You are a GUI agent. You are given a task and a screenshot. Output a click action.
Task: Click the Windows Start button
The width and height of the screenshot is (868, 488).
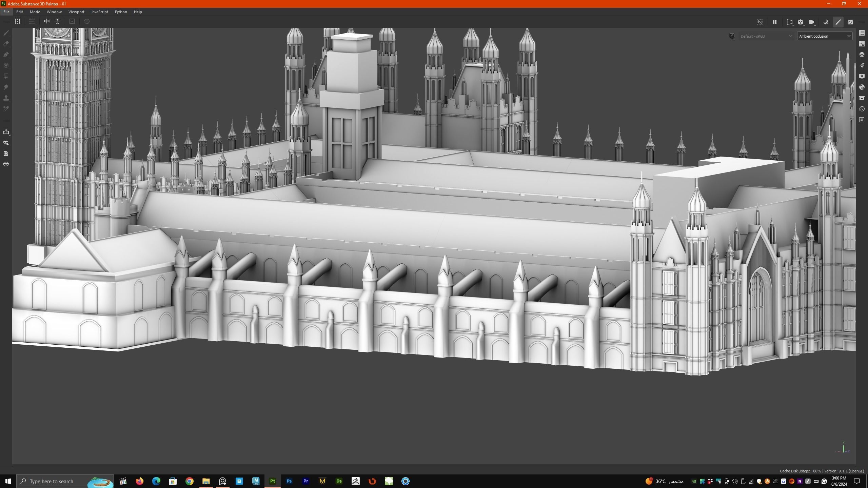pyautogui.click(x=8, y=481)
